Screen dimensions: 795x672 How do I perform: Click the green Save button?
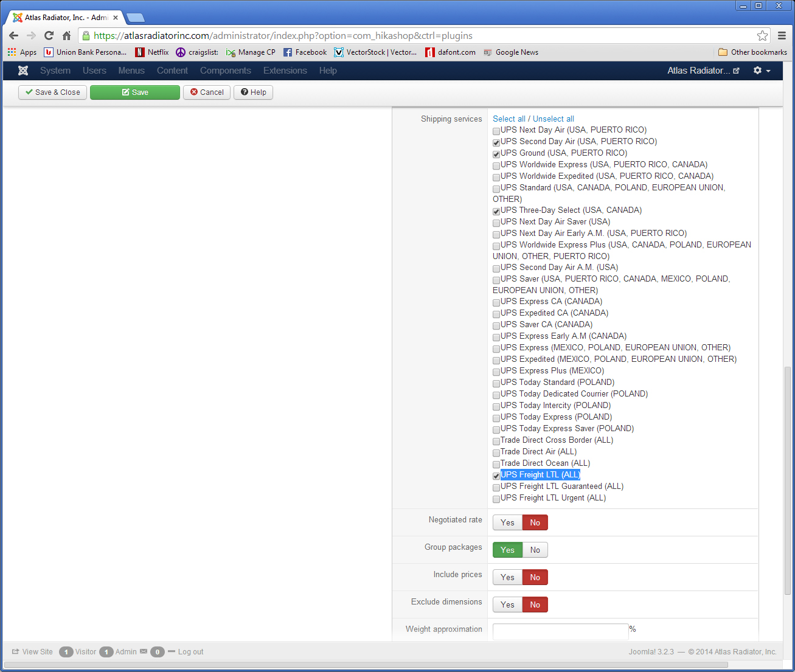click(x=135, y=92)
